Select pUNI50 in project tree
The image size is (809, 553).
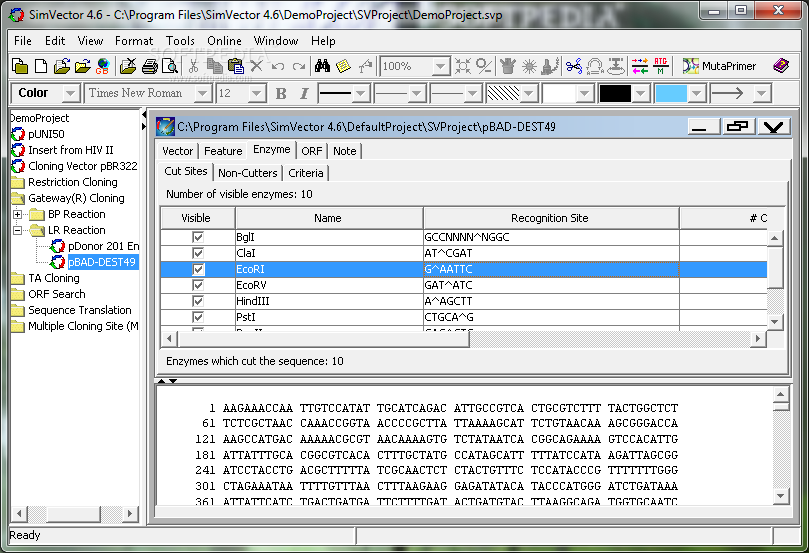46,134
